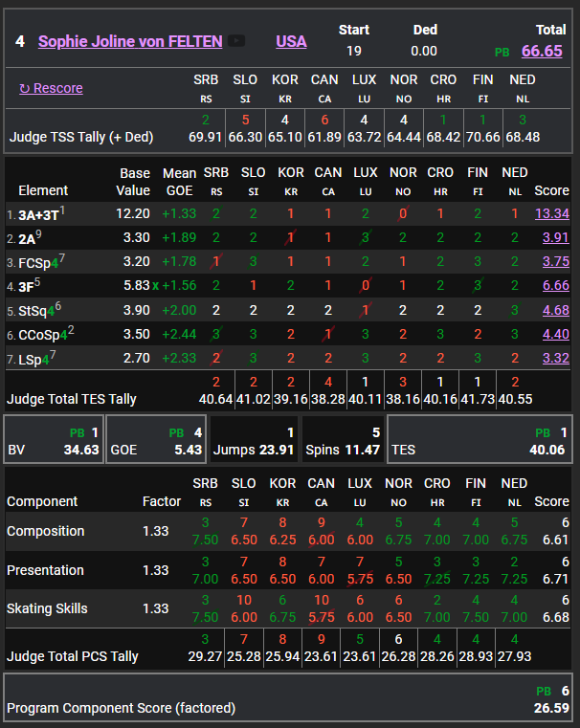Image resolution: width=580 pixels, height=728 pixels.
Task: Click CCoSp4 score link 4.40
Action: point(555,334)
